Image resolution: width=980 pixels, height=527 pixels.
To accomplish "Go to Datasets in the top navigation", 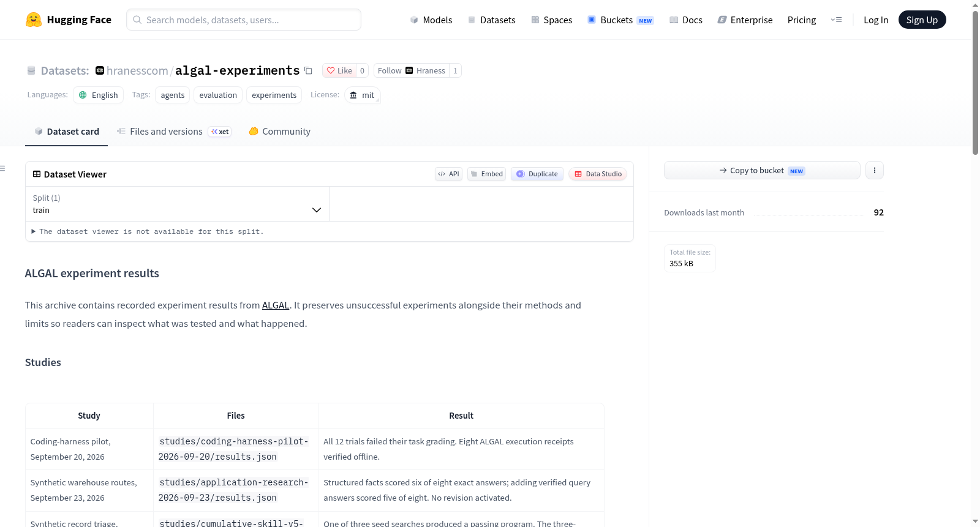I will (x=491, y=20).
